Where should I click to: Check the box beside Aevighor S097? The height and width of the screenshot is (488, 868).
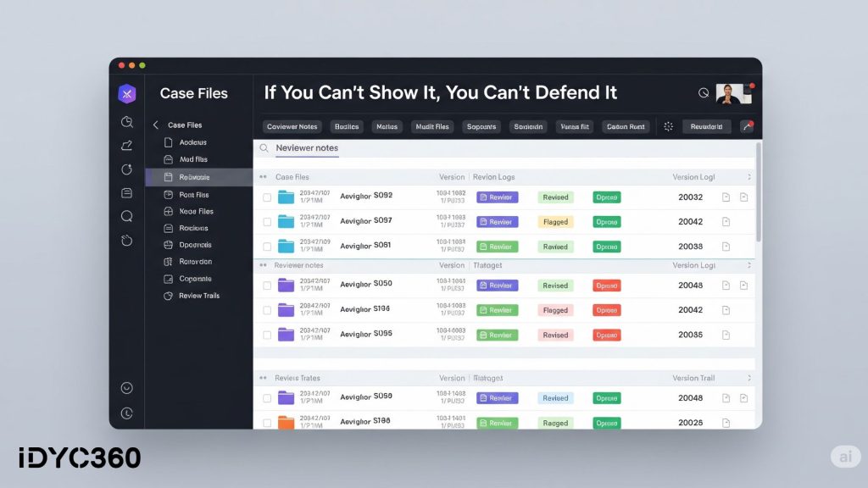[267, 222]
